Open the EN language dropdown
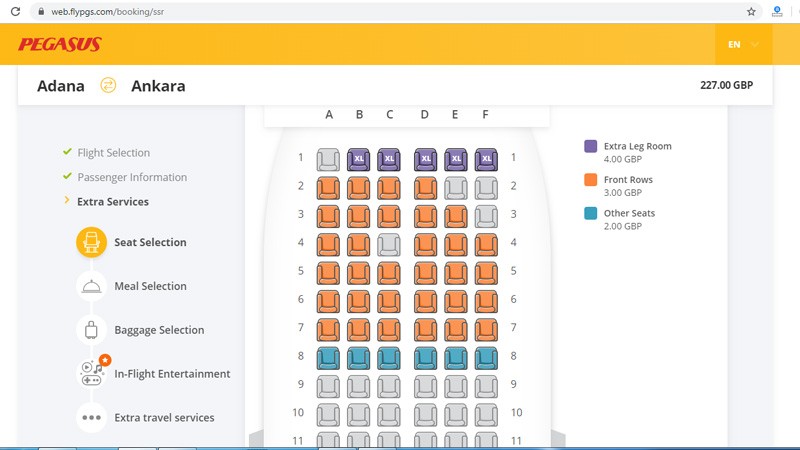Screen dimensions: 800x450 click(742, 44)
